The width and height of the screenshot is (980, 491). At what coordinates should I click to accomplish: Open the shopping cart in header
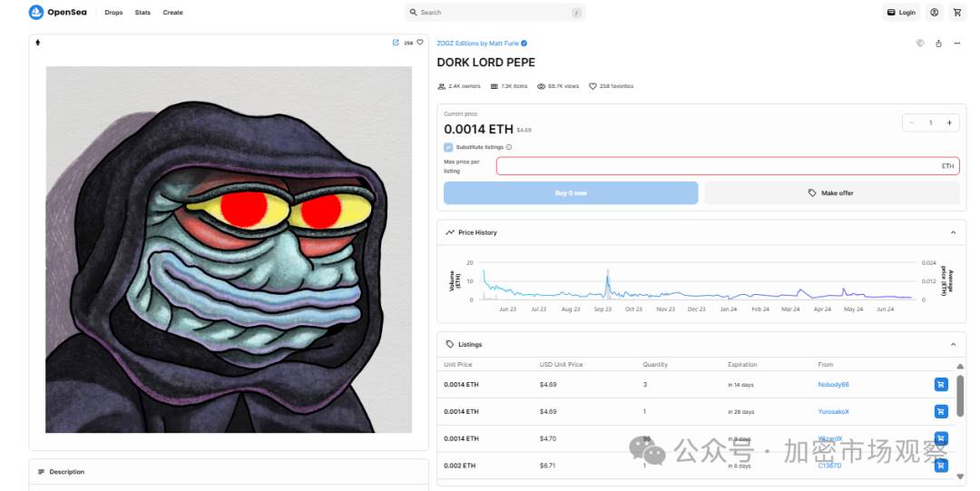coord(957,13)
